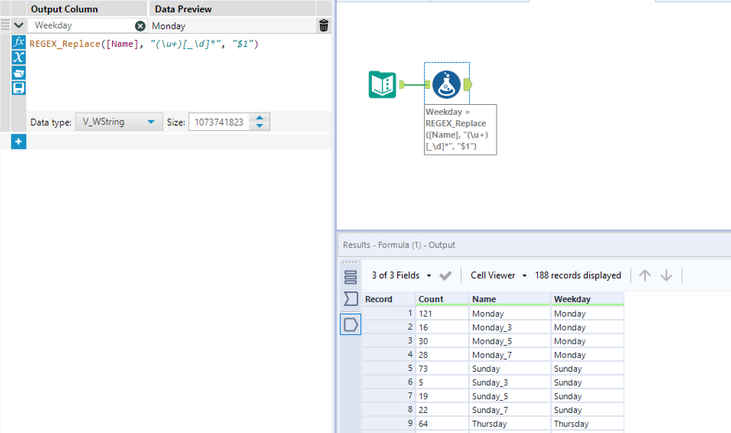Click the Formula tool input anchor
731x433 pixels.
click(x=428, y=84)
